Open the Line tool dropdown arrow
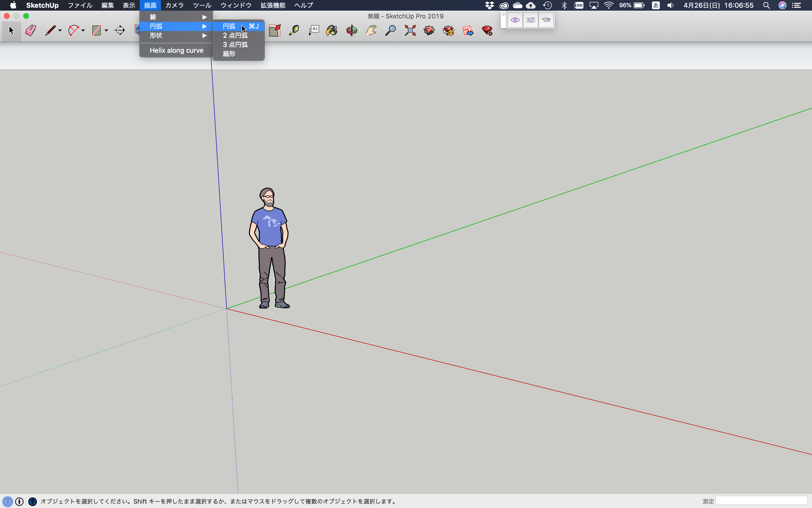 pos(60,30)
